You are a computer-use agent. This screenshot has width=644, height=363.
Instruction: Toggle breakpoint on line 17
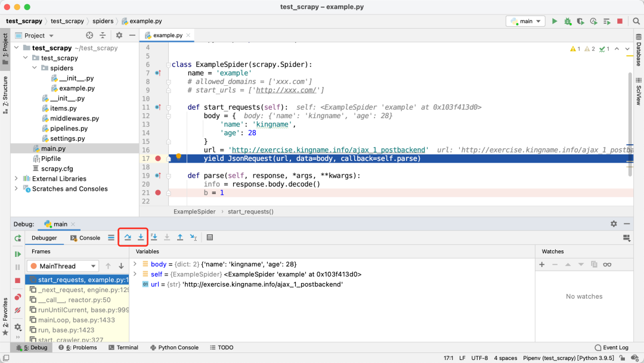[x=157, y=159]
